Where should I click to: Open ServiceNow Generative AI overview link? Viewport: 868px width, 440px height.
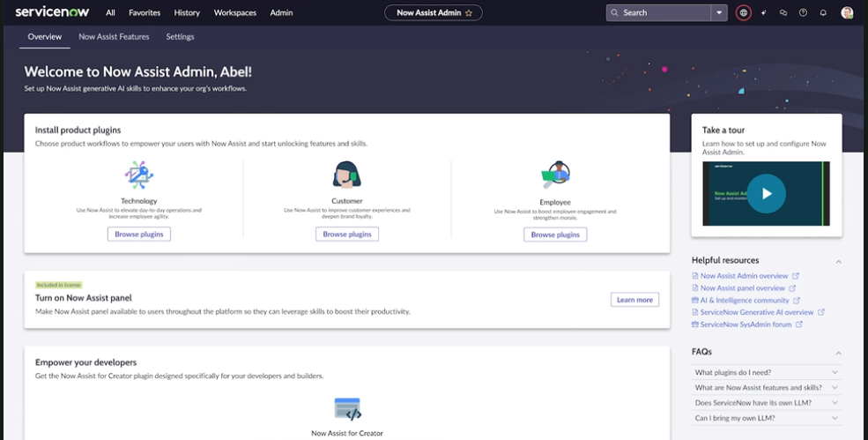[757, 312]
